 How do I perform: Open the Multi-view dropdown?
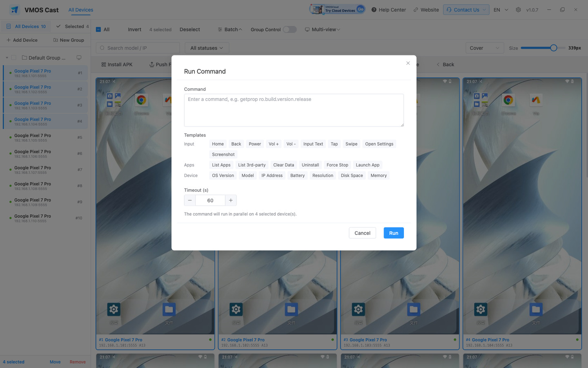tap(323, 29)
